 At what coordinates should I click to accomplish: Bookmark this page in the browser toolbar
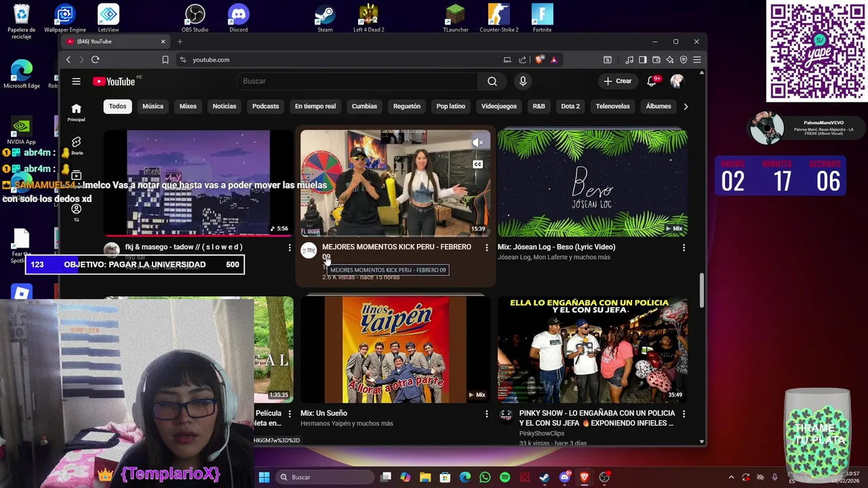click(165, 60)
